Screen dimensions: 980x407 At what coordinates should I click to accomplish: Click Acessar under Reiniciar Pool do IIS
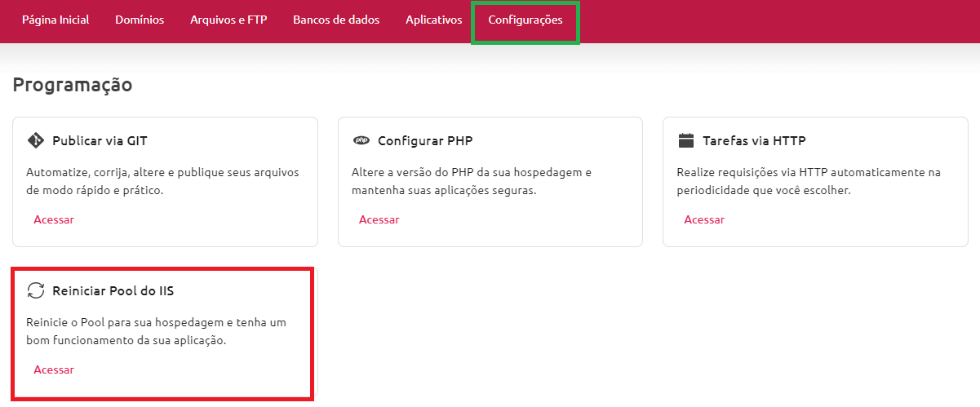point(54,369)
